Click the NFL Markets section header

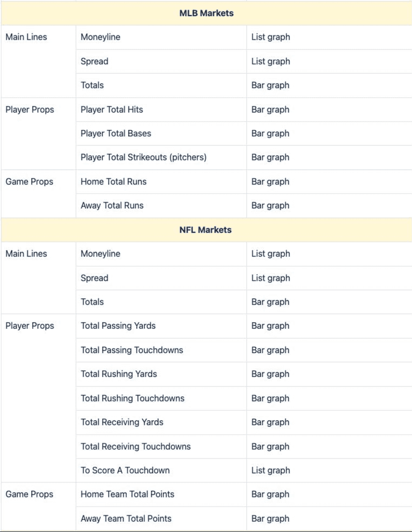pos(206,230)
